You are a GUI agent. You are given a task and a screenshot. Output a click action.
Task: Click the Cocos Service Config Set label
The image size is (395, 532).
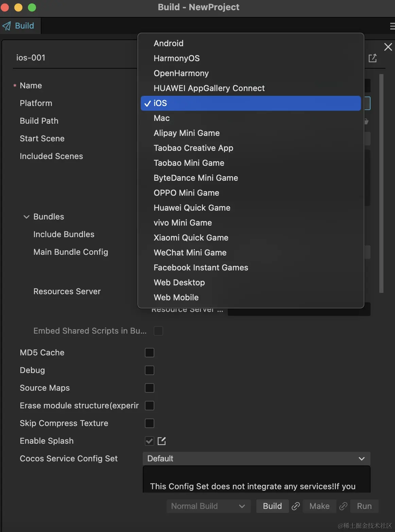click(x=69, y=459)
